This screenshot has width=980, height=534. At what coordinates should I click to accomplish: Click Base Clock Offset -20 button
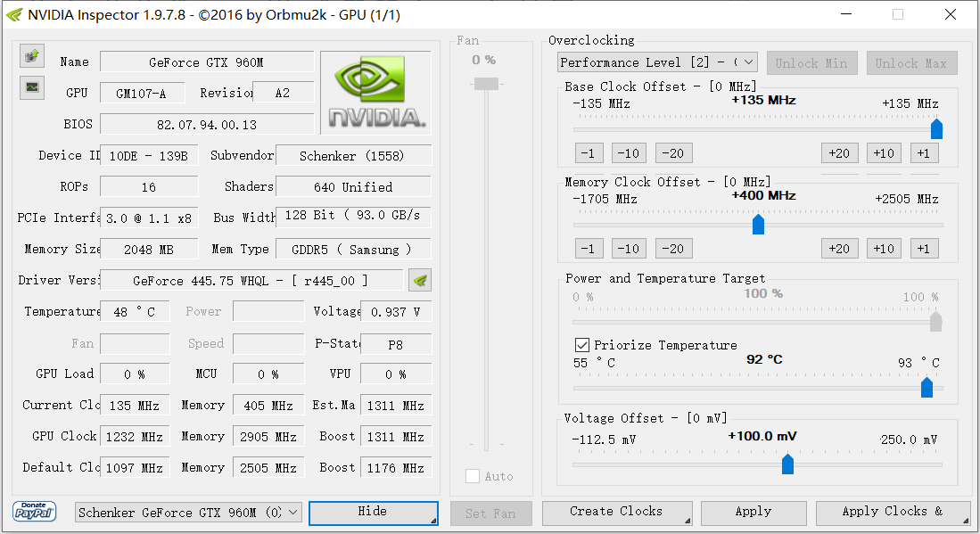pos(674,153)
